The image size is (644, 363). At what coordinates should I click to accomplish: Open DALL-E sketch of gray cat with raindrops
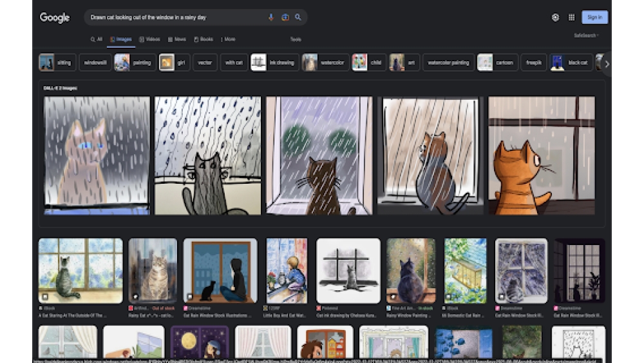(x=208, y=155)
